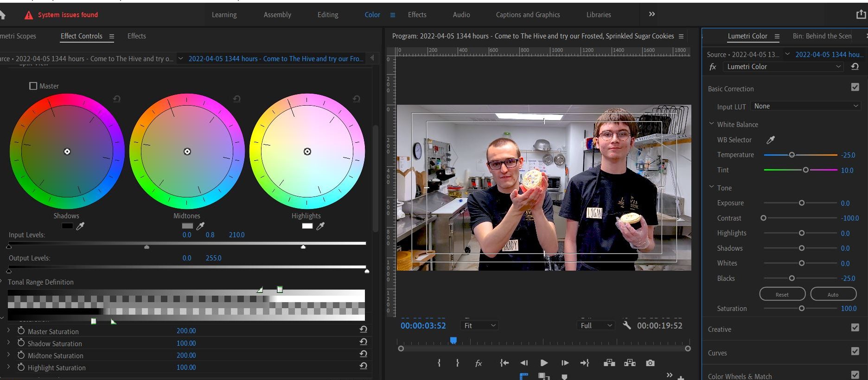Open Captions and Graphics workspace
The height and width of the screenshot is (380, 868).
[x=528, y=15]
